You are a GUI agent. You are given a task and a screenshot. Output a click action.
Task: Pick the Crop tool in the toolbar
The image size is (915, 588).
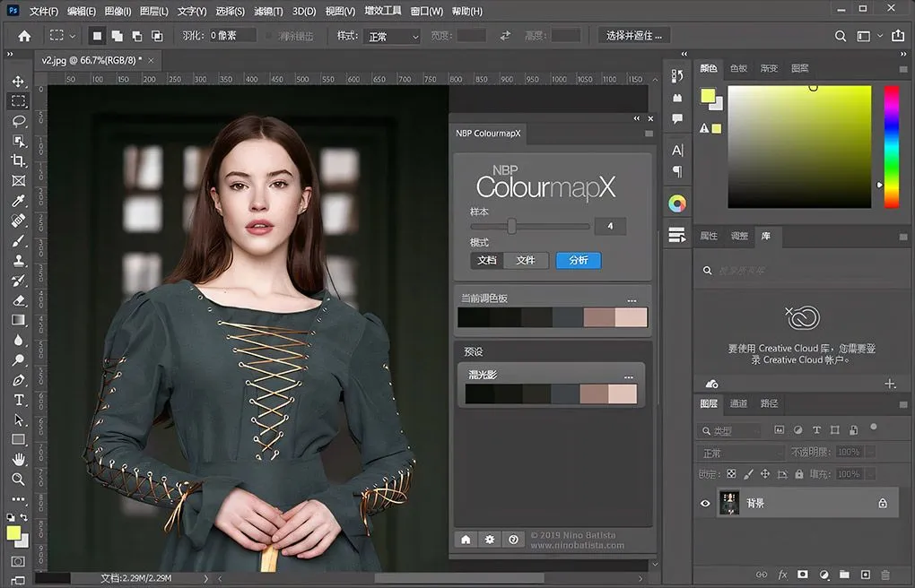pyautogui.click(x=18, y=160)
